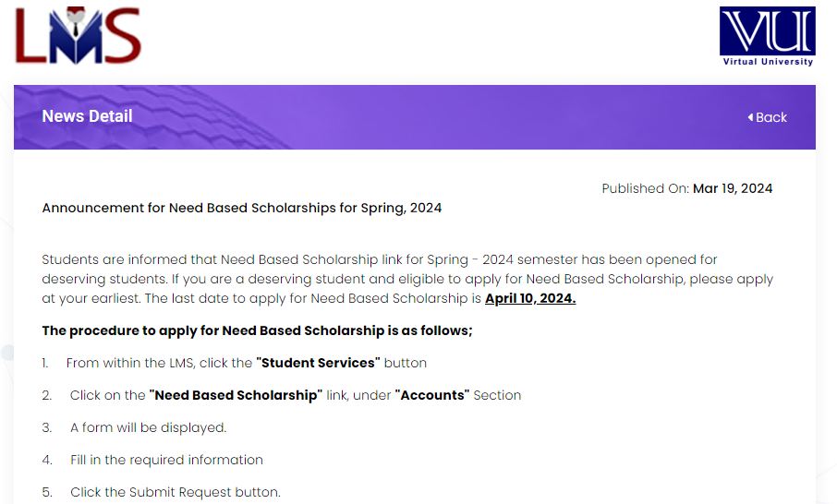Click the Virtual University logo
Screen dimensions: 837x504
pos(767,36)
